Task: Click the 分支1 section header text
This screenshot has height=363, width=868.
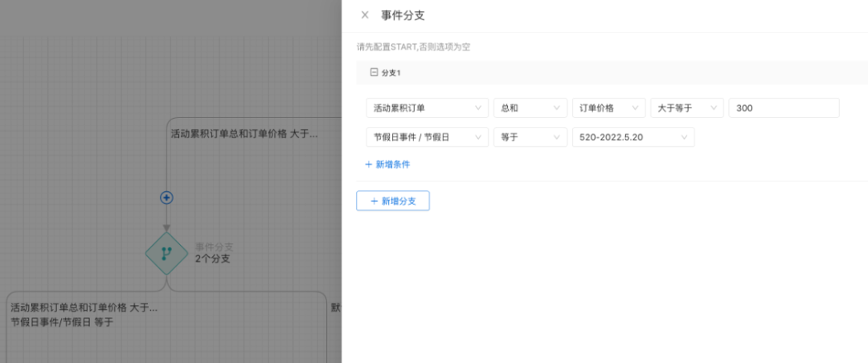Action: [x=391, y=73]
